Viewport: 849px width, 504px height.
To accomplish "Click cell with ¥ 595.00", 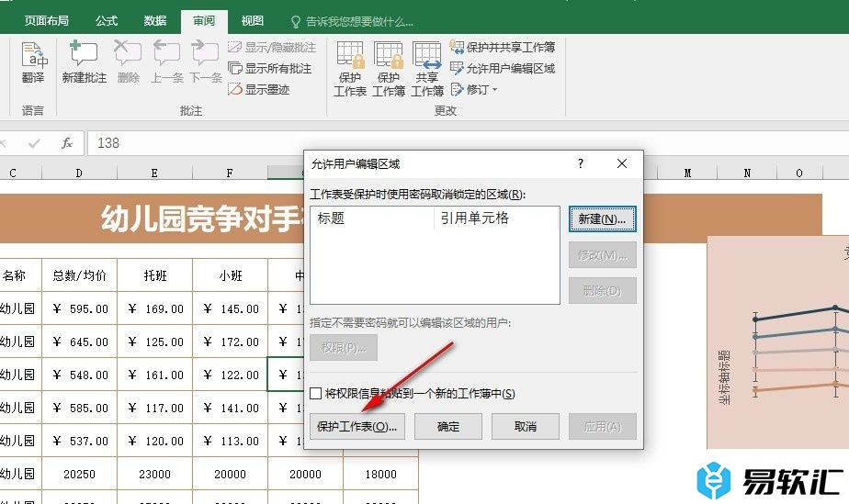I will click(x=79, y=308).
